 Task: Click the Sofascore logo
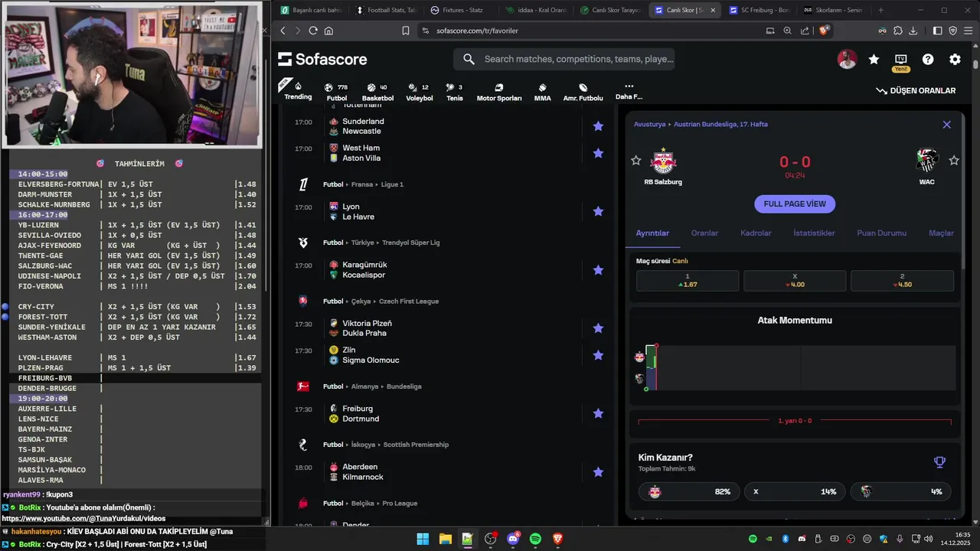click(x=322, y=59)
